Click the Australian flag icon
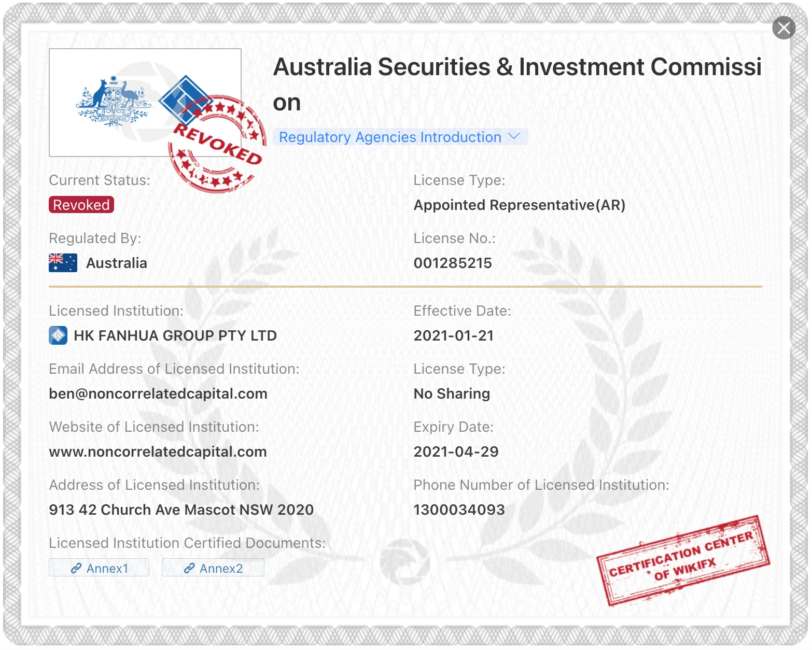812x650 pixels. [63, 263]
